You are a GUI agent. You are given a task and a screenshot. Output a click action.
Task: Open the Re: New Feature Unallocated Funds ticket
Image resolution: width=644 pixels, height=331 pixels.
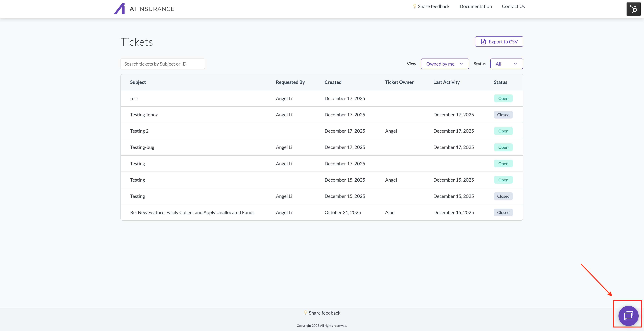tap(192, 212)
